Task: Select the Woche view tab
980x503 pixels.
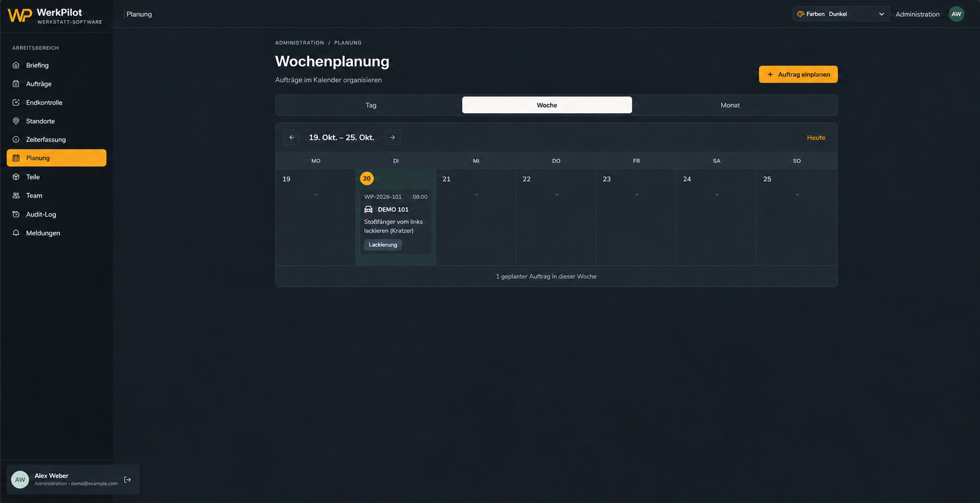Action: 547,105
